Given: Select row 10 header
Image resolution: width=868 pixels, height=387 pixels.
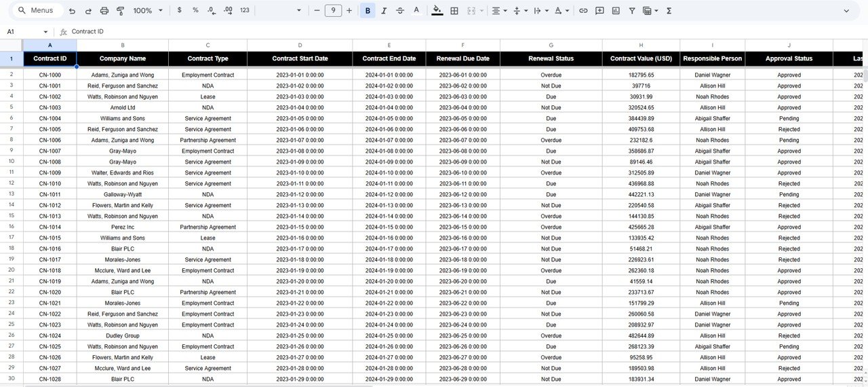Looking at the screenshot, I should 12,162.
